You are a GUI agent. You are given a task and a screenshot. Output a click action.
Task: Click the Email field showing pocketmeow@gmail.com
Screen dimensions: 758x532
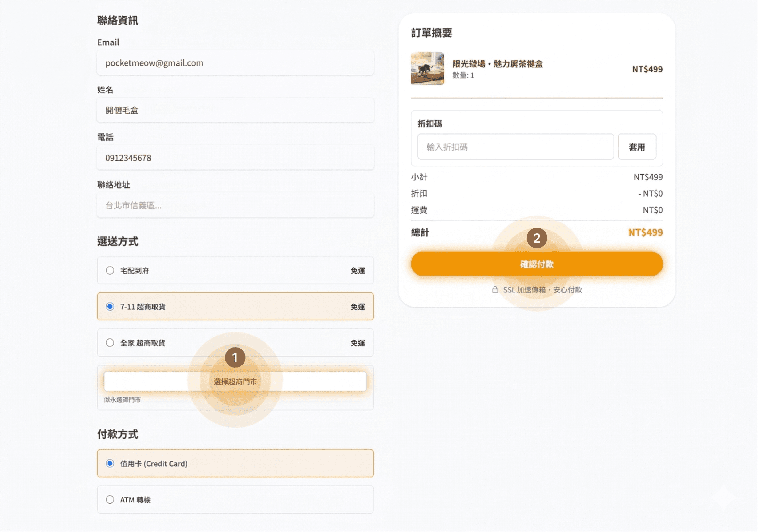pyautogui.click(x=235, y=63)
